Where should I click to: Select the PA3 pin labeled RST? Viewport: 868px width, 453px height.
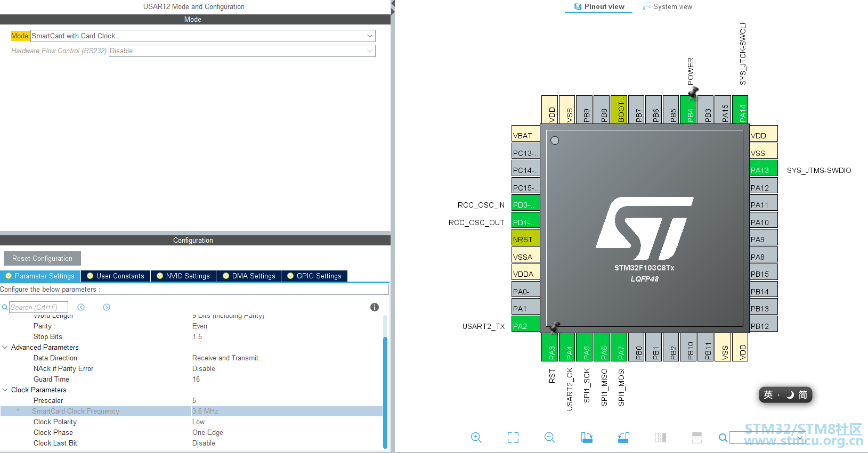[549, 347]
